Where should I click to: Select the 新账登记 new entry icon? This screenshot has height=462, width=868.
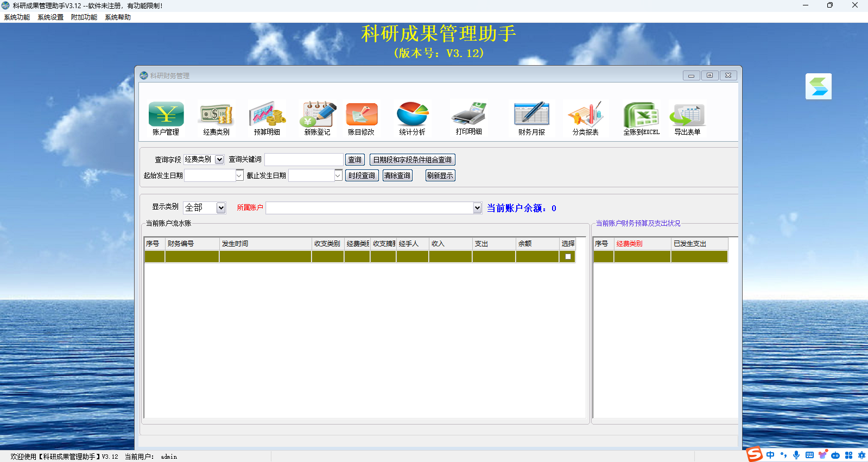pos(318,114)
